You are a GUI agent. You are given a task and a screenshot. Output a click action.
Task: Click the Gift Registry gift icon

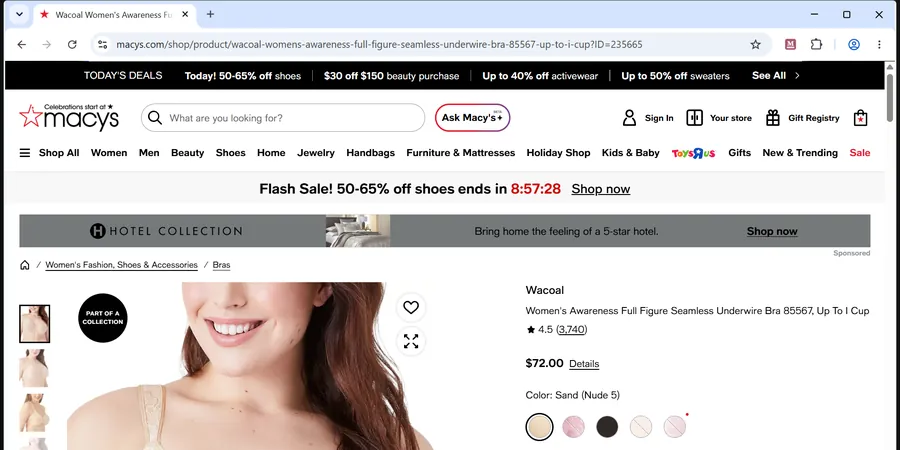click(773, 118)
